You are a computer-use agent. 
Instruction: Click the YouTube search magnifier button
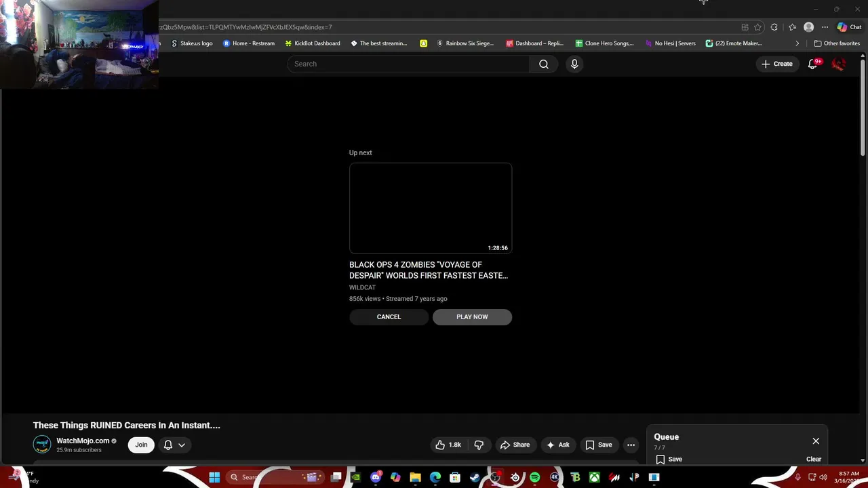click(x=544, y=64)
